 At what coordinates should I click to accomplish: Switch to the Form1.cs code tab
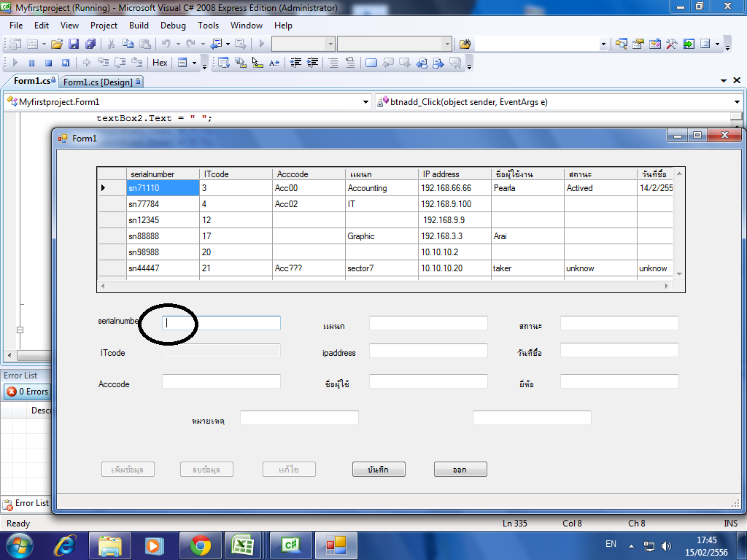coord(32,80)
